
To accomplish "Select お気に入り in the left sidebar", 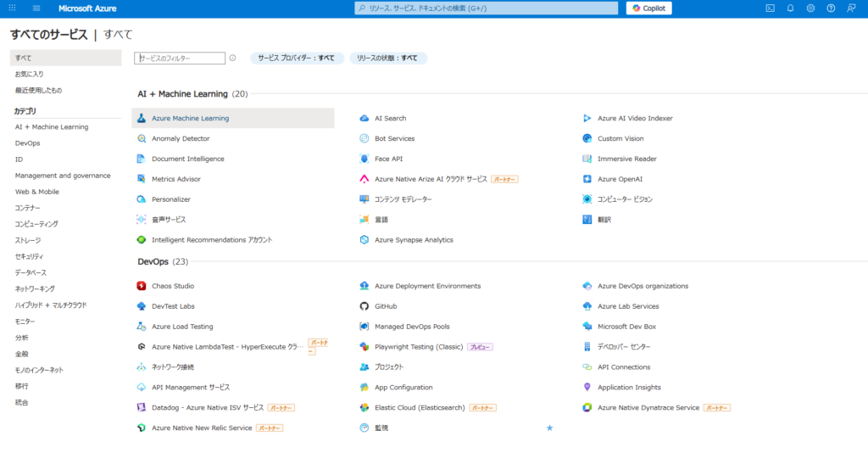I will click(30, 74).
